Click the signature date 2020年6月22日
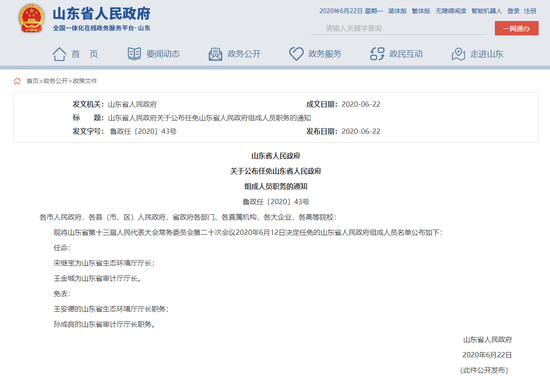Image resolution: width=550 pixels, height=380 pixels. (x=487, y=355)
